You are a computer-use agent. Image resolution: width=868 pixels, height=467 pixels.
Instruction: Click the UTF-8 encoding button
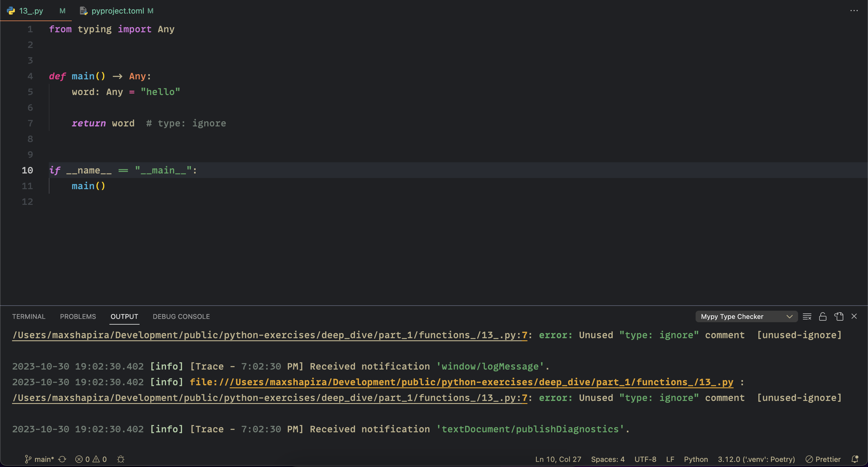point(645,459)
